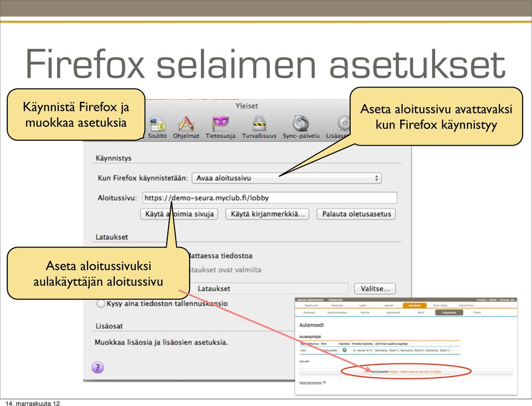Open the Omat tiedot tab in myClub
The width and height of the screenshot is (532, 406).
[441, 305]
